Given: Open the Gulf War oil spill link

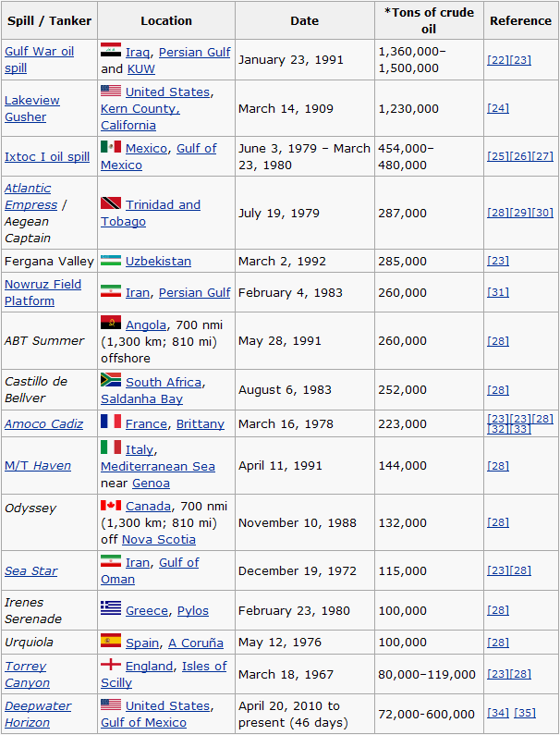Looking at the screenshot, I should [39, 59].
